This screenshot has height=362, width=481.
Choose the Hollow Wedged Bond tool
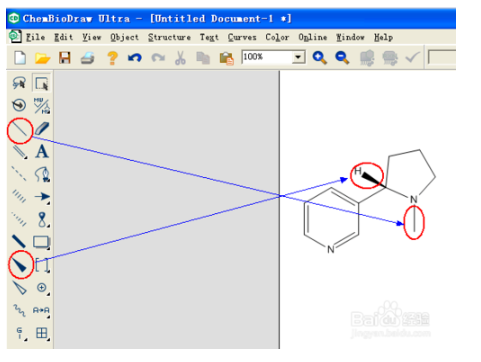pyautogui.click(x=19, y=288)
